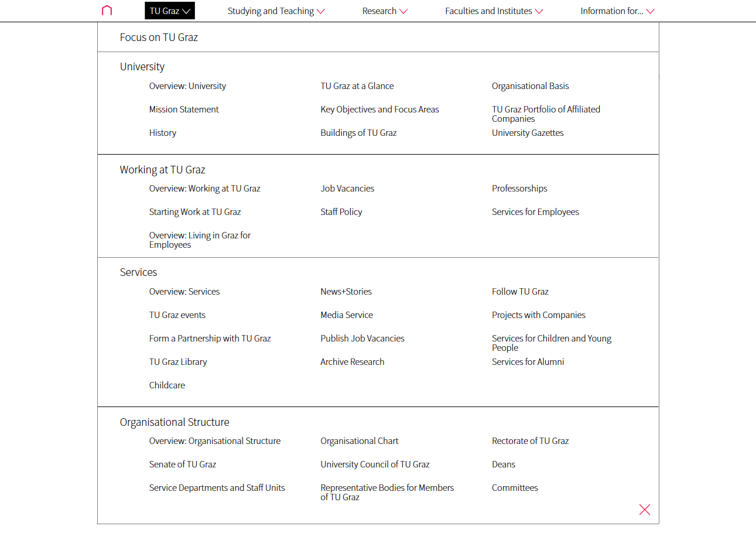Expand the Studying and Teaching menu
Screen dimensions: 756x550
(x=276, y=11)
